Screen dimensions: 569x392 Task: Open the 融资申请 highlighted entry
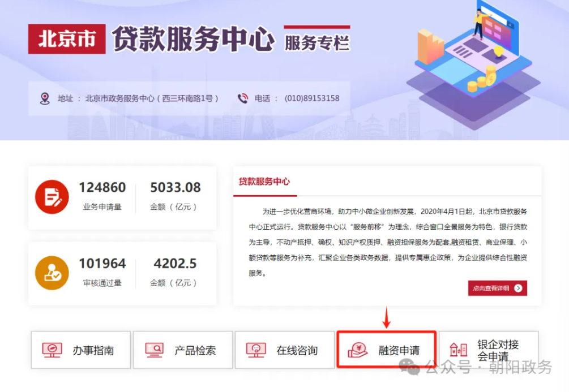pyautogui.click(x=386, y=349)
